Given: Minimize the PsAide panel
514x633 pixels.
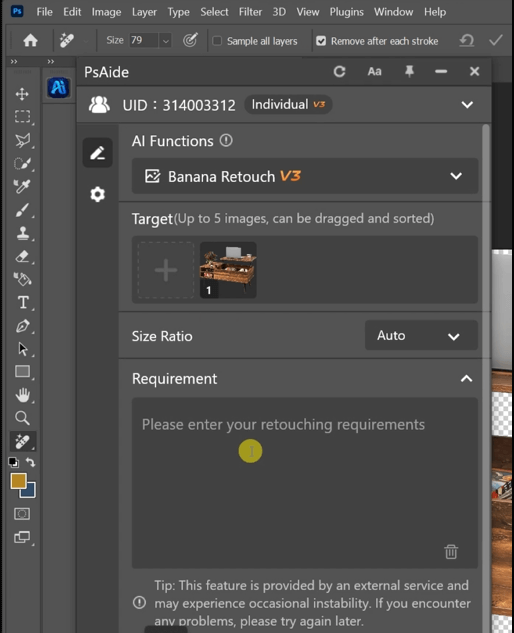Looking at the screenshot, I should point(441,71).
